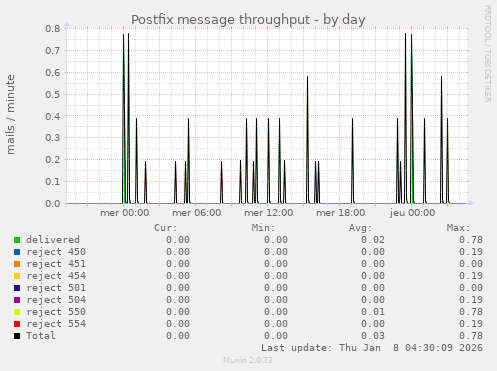The image size is (497, 371).
Task: Click the 'reject 454' legend label
Action: click(x=56, y=276)
